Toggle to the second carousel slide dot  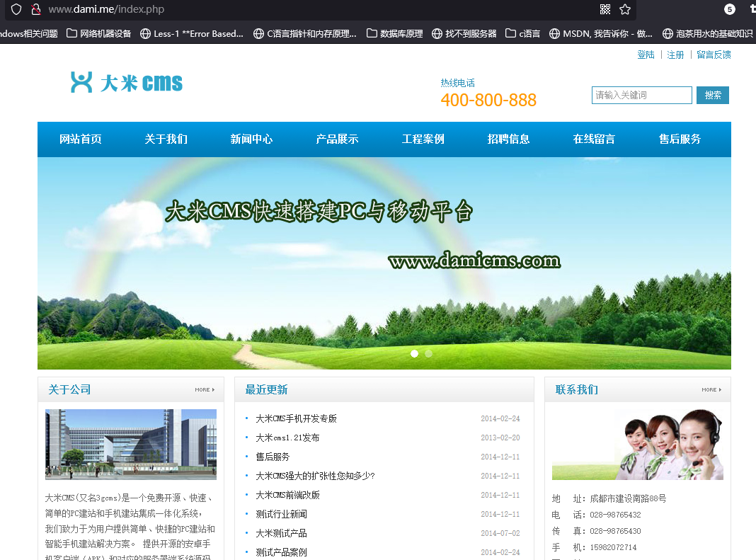pyautogui.click(x=428, y=353)
